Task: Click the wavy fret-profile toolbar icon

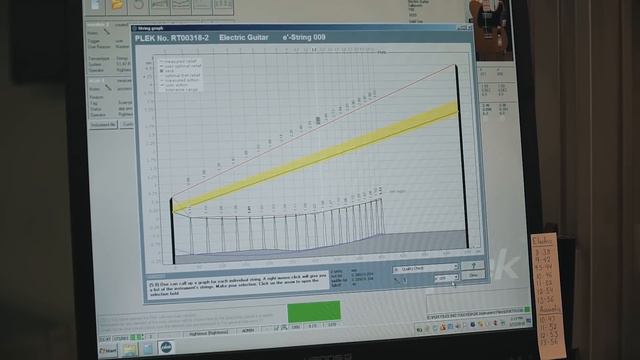Action: (181, 6)
